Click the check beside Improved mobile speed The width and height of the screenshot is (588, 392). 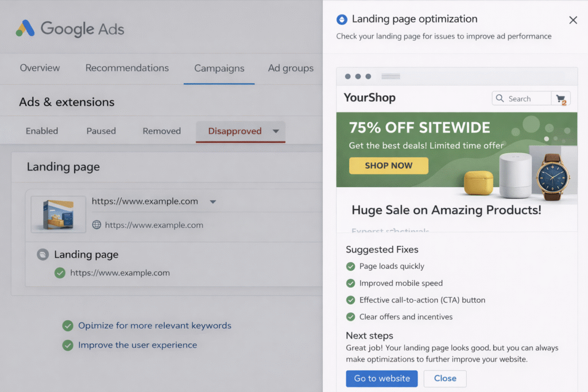click(350, 283)
